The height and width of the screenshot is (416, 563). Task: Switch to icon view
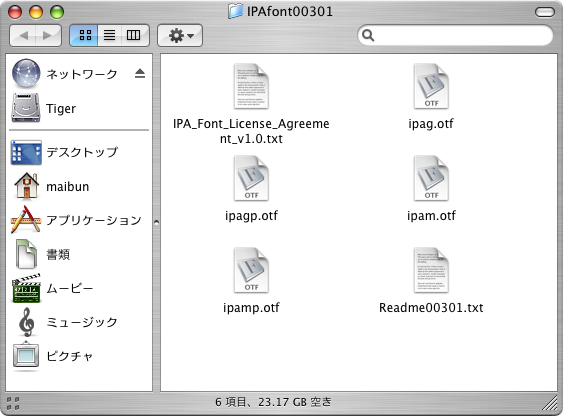pos(84,35)
